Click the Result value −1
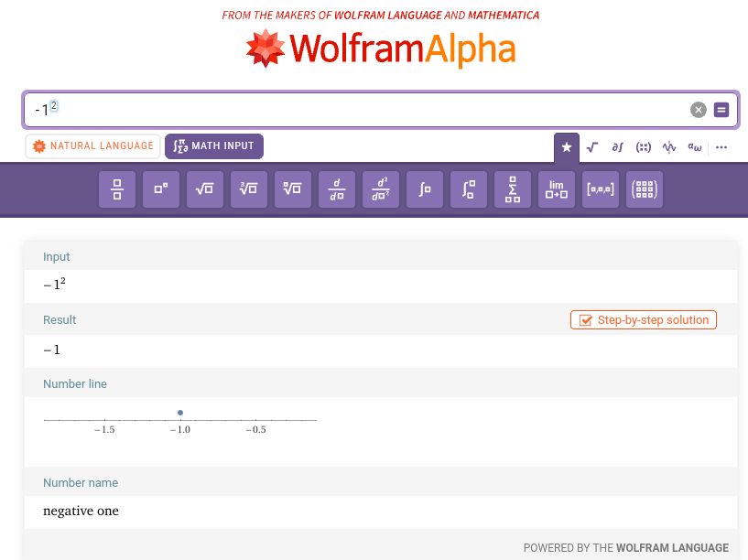 [x=51, y=350]
